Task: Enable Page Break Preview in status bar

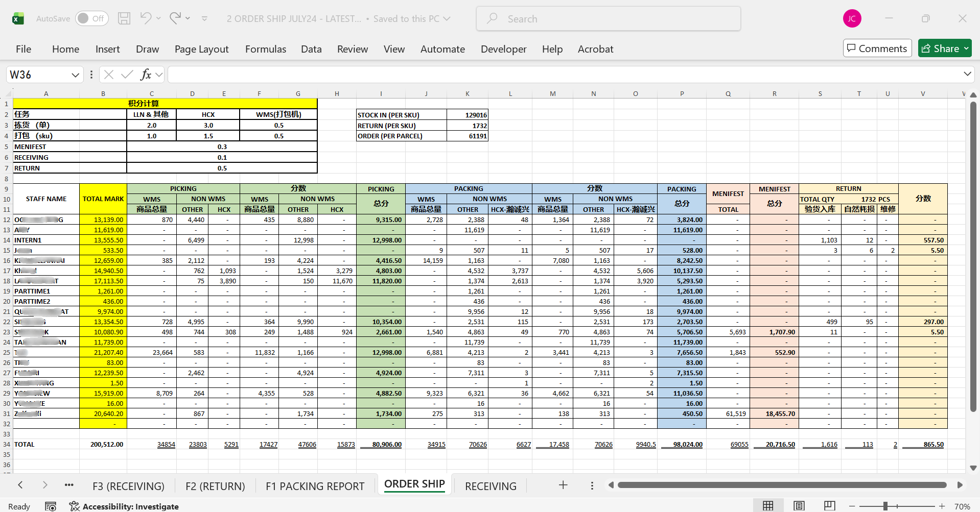Action: (829, 505)
